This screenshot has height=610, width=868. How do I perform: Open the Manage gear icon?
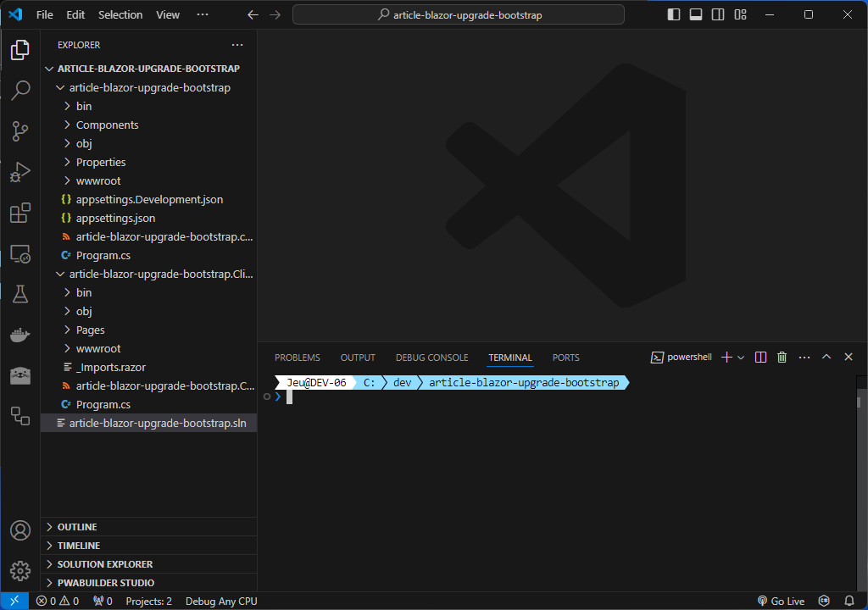pyautogui.click(x=20, y=571)
